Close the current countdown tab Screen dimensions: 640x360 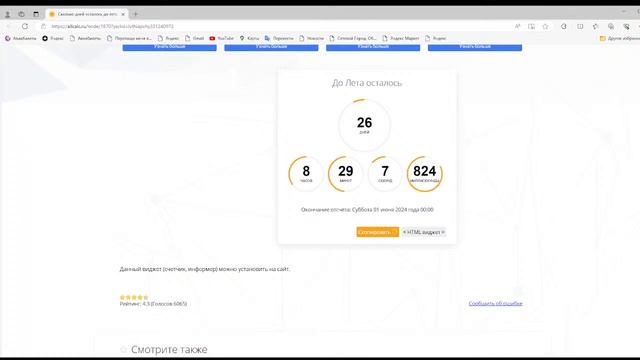[123, 14]
